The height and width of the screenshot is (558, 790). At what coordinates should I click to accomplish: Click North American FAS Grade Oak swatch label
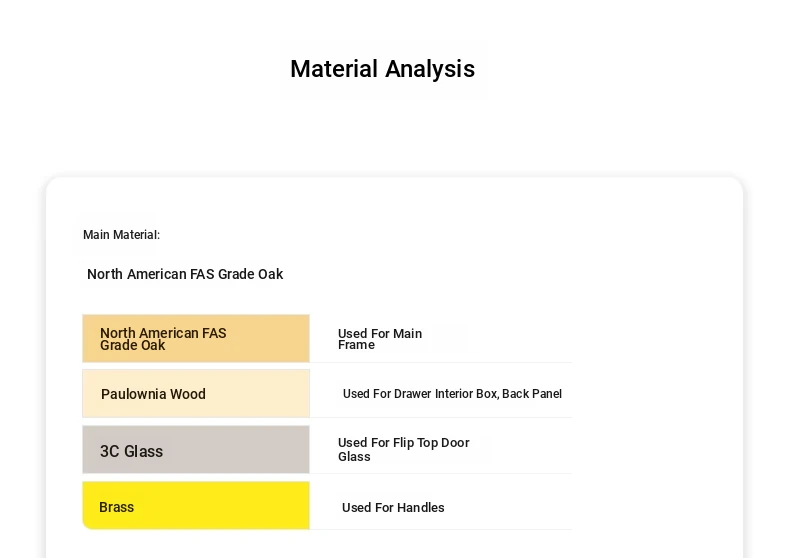pos(163,339)
